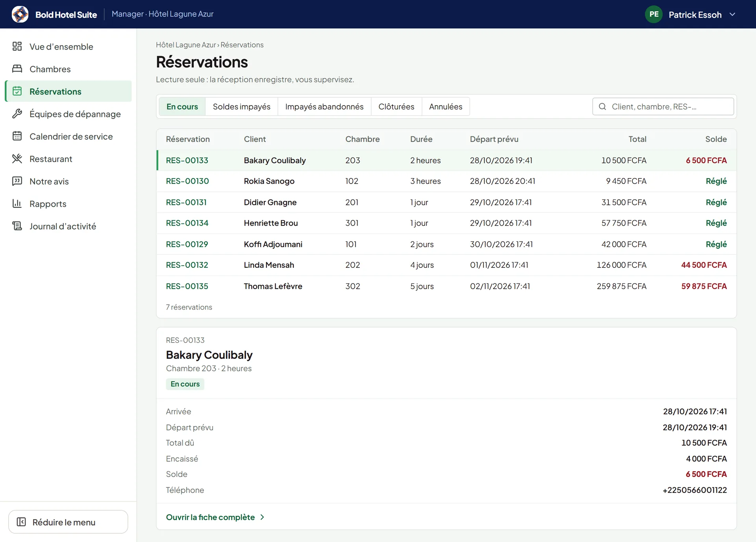756x542 pixels.
Task: Click the Total column header
Action: [637, 139]
